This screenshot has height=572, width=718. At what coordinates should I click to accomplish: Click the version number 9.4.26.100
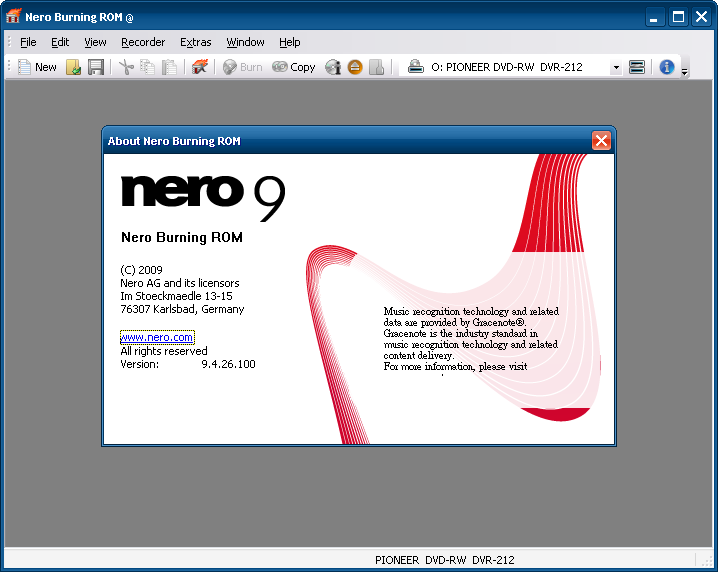pyautogui.click(x=228, y=364)
